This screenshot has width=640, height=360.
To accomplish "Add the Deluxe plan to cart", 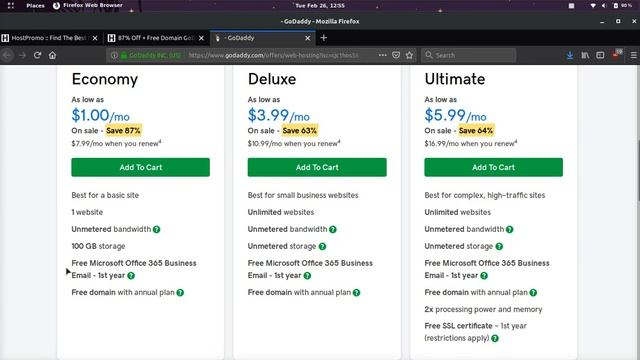I will tap(317, 167).
